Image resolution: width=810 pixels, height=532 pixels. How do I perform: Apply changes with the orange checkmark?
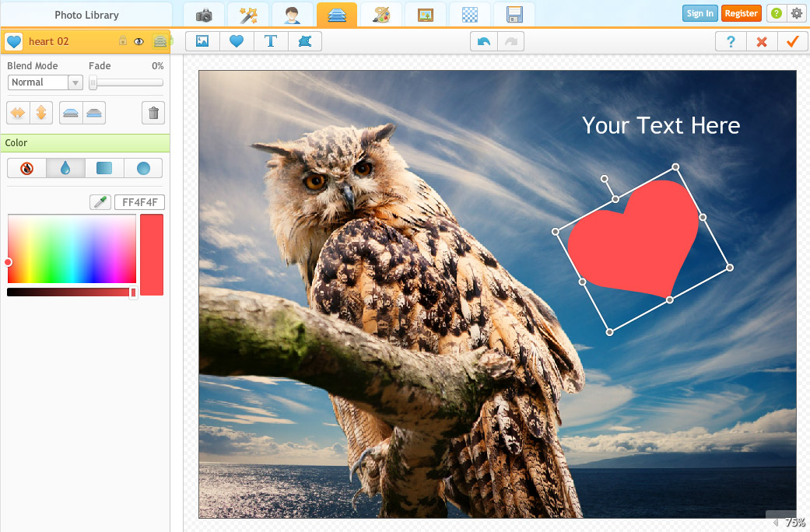click(792, 42)
